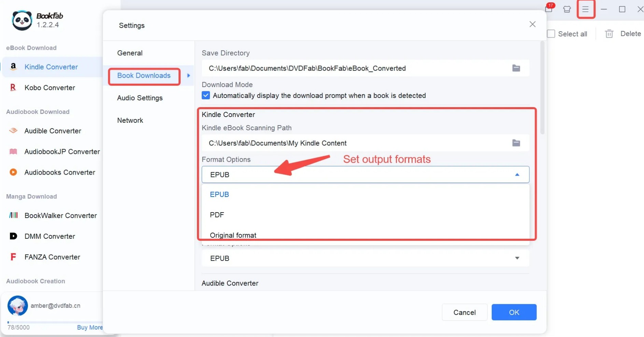Select the DMM Converter
Viewport: 644px width, 337px height.
(x=50, y=236)
